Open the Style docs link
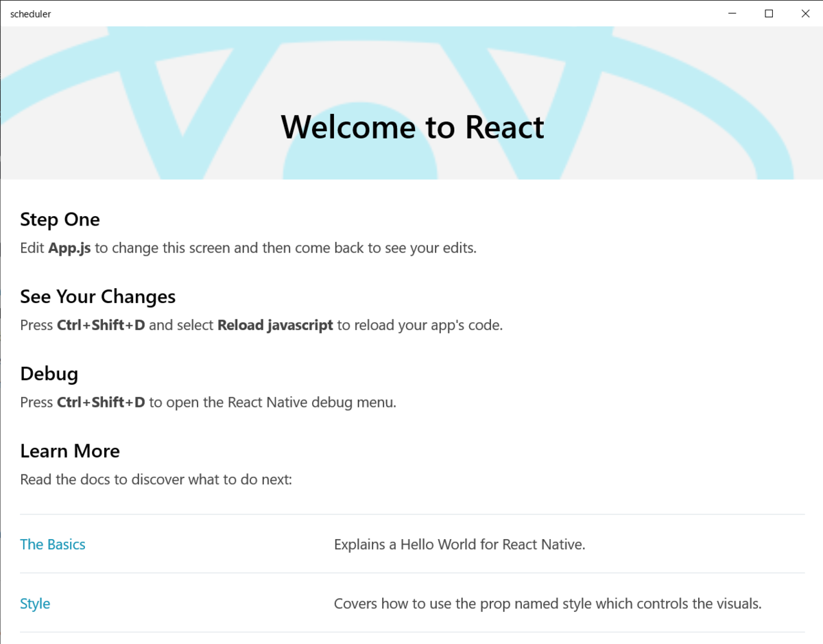The image size is (823, 644). [x=35, y=604]
